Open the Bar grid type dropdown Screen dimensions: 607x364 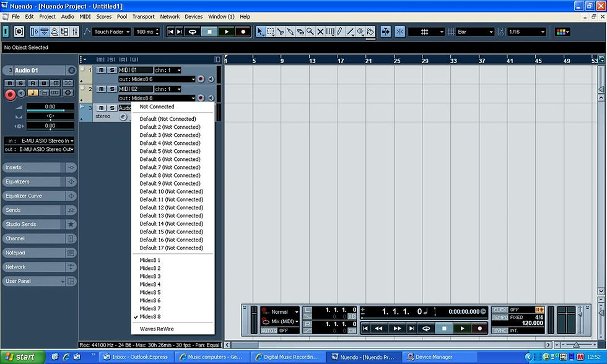tap(475, 32)
